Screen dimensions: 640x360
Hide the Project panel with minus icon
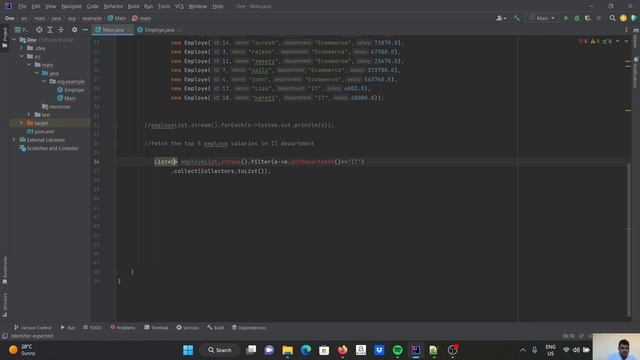[x=85, y=30]
